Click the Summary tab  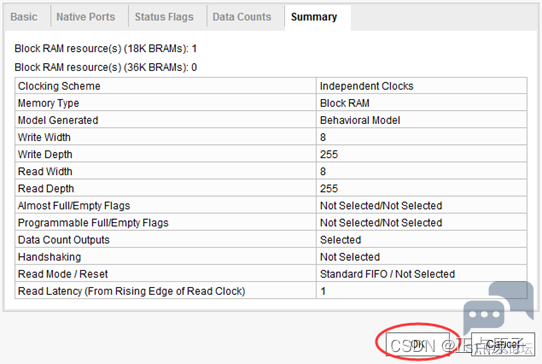pos(314,17)
